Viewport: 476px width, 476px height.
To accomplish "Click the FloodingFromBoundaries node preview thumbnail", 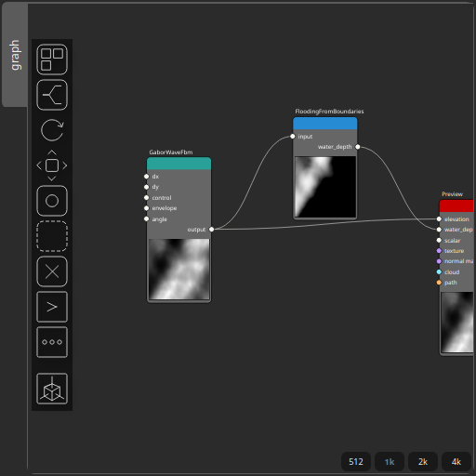I will tap(325, 187).
